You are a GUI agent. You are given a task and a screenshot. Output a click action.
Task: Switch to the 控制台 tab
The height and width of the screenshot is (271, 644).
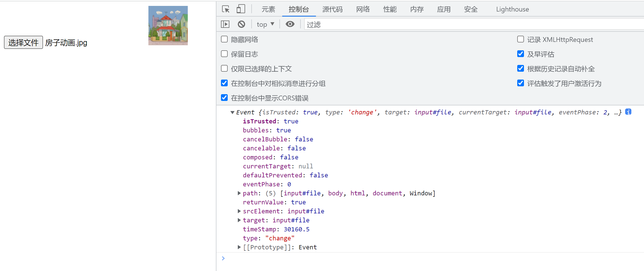click(299, 9)
